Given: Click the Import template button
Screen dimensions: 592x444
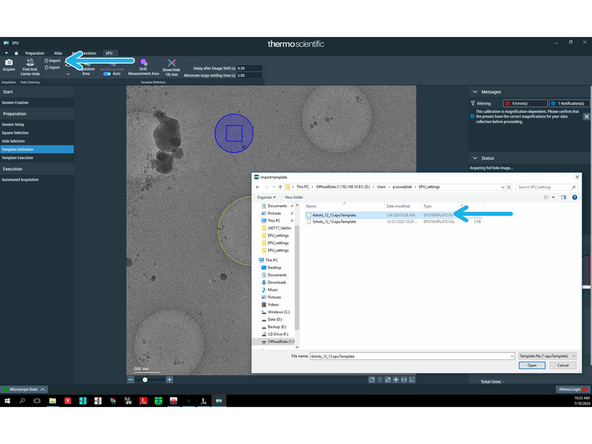Looking at the screenshot, I should coord(53,60).
